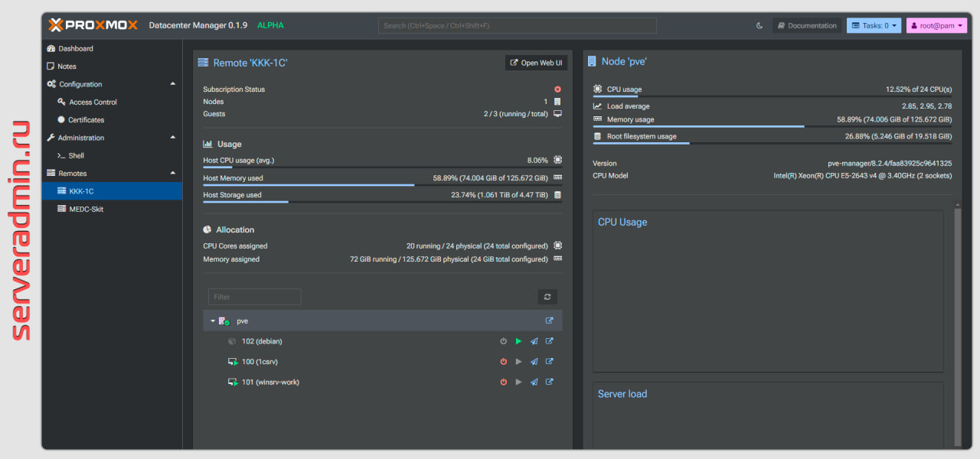The height and width of the screenshot is (459, 980).
Task: Open the root@pam user menu
Action: (936, 25)
